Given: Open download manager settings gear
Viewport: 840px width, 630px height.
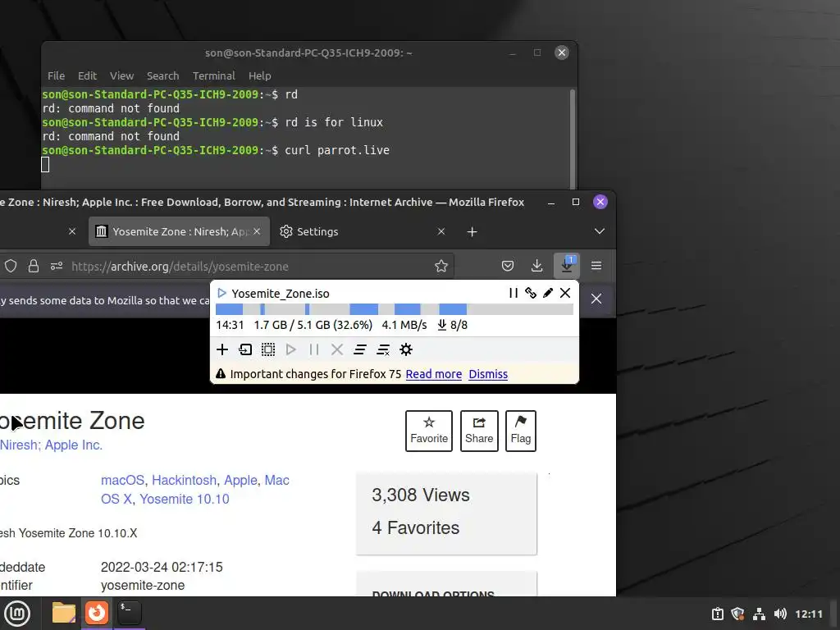Looking at the screenshot, I should [406, 349].
